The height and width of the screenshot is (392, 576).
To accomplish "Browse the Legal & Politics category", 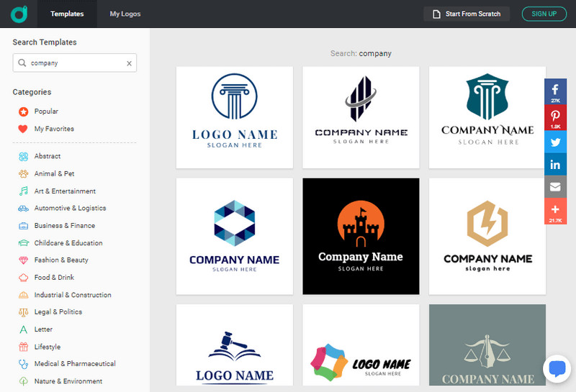I will [58, 312].
